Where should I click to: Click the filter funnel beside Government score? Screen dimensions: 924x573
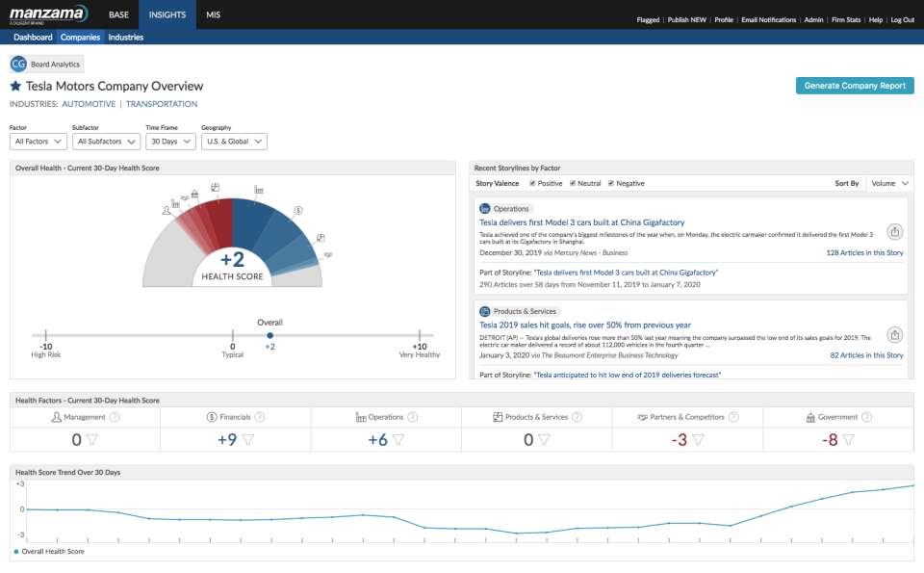pos(850,440)
